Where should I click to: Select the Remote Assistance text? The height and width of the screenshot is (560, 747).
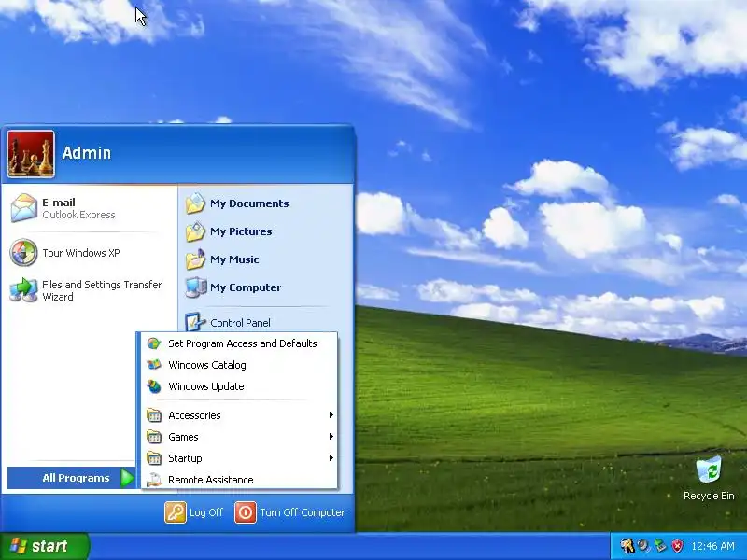(211, 480)
